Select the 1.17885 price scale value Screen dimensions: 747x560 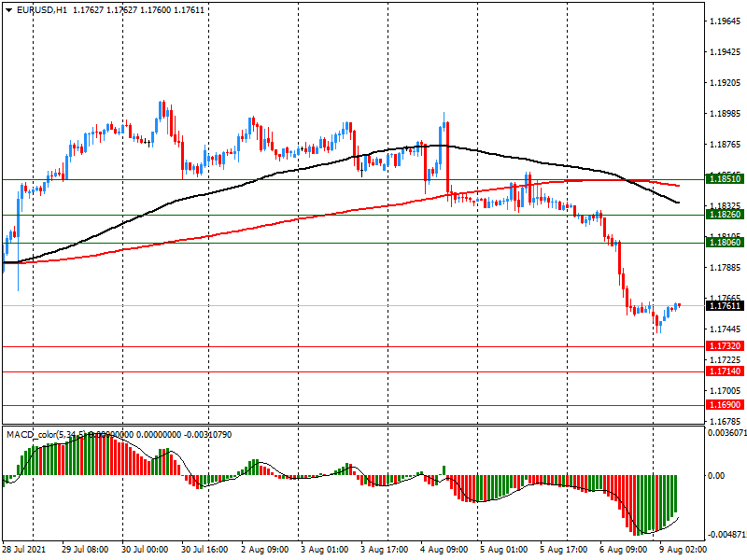pyautogui.click(x=726, y=268)
